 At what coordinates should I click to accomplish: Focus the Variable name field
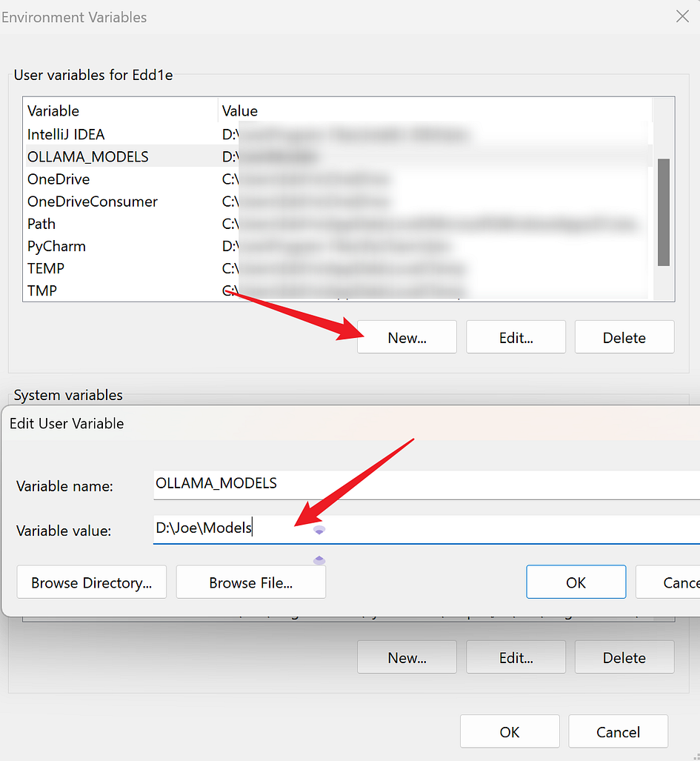click(x=427, y=485)
